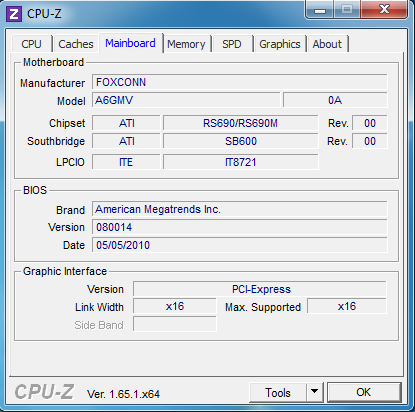This screenshot has width=415, height=412.
Task: Click the Southbridge label
Action: coord(56,141)
